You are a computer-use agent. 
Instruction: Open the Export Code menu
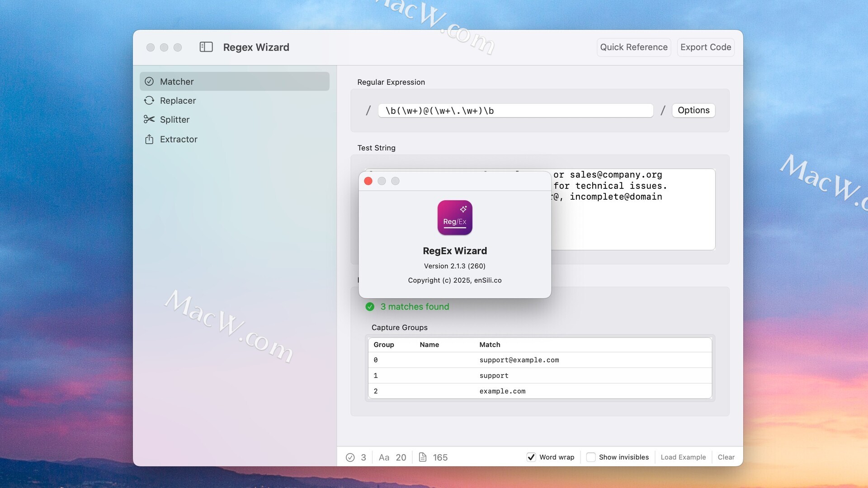(705, 47)
